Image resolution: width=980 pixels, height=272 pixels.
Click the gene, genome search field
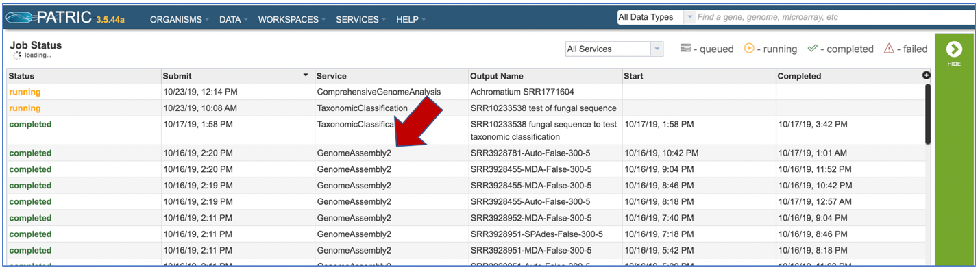point(835,17)
